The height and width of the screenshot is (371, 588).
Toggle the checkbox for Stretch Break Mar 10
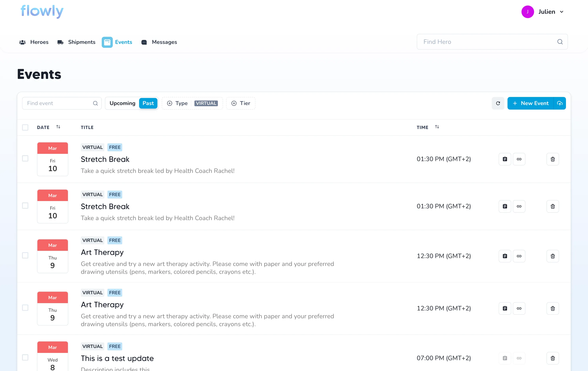point(25,158)
